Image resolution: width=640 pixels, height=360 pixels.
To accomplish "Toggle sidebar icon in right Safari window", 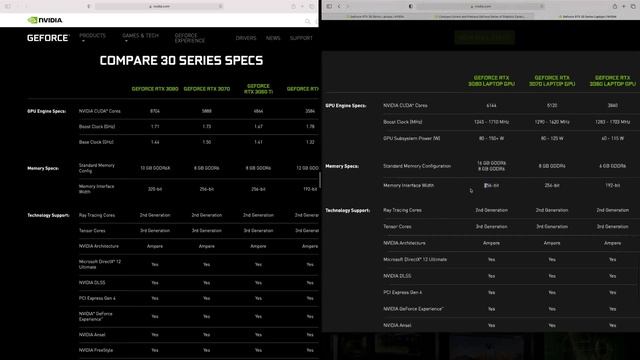I will tap(329, 6).
